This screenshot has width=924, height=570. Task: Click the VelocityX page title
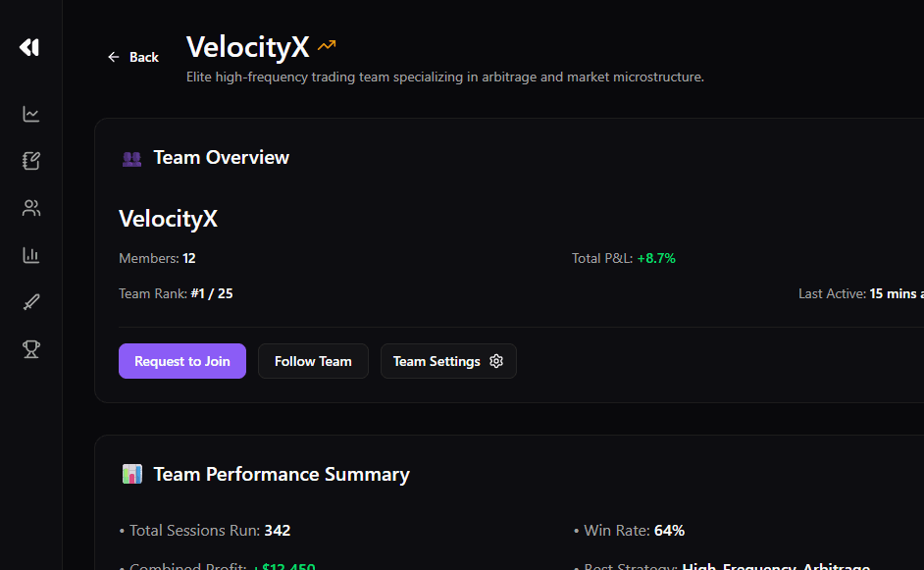[x=248, y=46]
